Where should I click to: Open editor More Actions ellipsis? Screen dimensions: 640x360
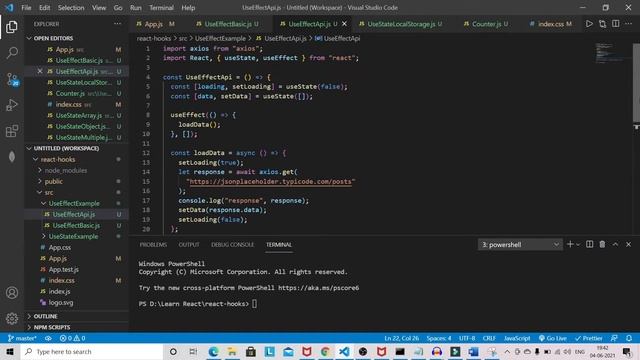click(629, 24)
